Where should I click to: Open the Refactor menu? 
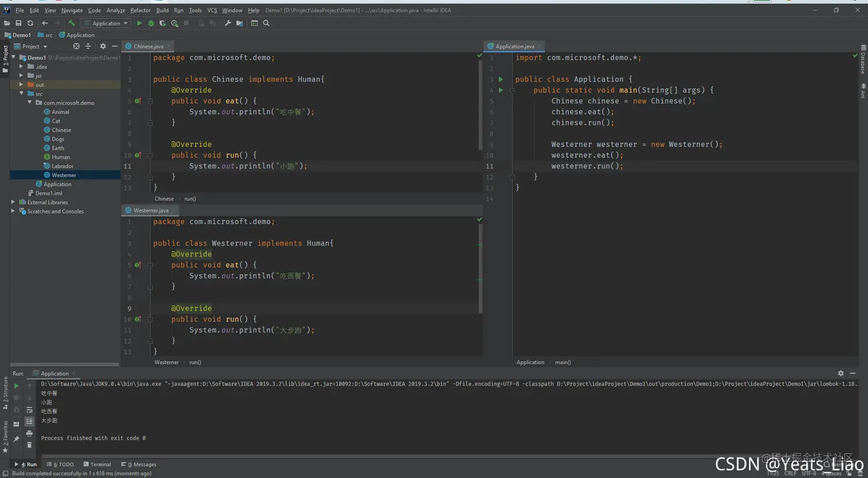(x=140, y=10)
